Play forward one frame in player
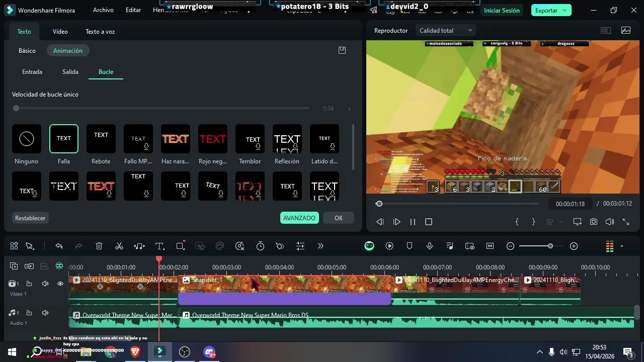Image resolution: width=644 pixels, height=362 pixels. click(x=396, y=222)
